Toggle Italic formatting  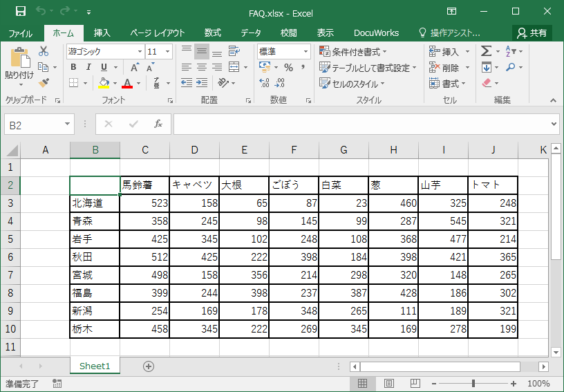point(89,67)
